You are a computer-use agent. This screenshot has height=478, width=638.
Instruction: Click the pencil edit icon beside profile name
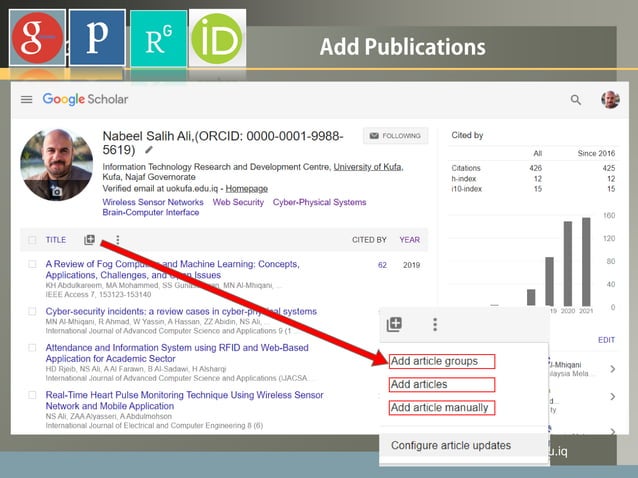(149, 150)
